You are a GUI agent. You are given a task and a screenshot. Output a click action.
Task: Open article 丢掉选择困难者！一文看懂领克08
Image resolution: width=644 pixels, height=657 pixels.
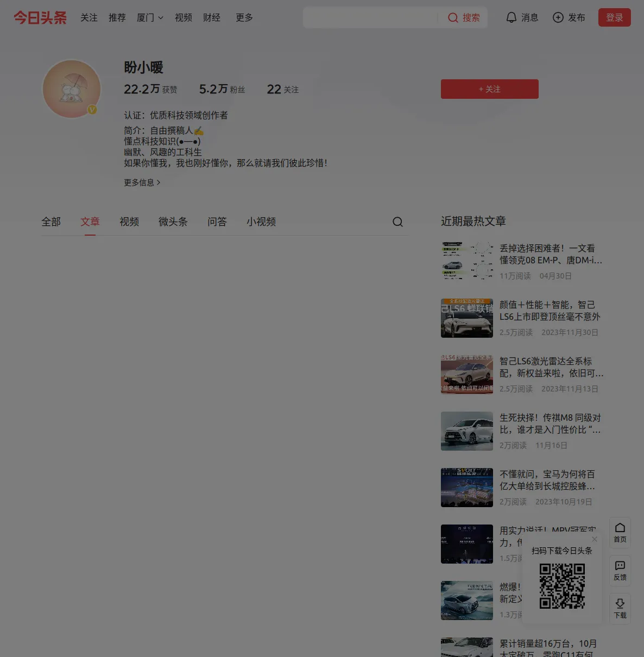[551, 254]
